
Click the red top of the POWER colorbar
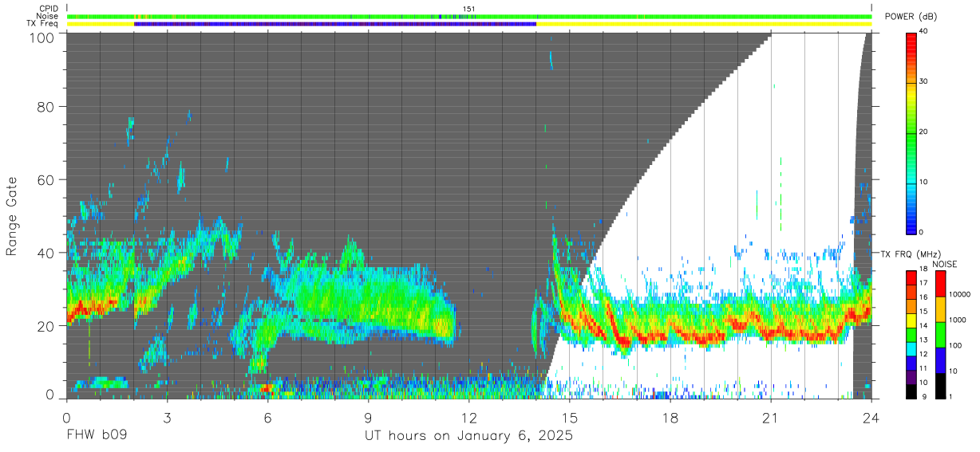pyautogui.click(x=911, y=38)
